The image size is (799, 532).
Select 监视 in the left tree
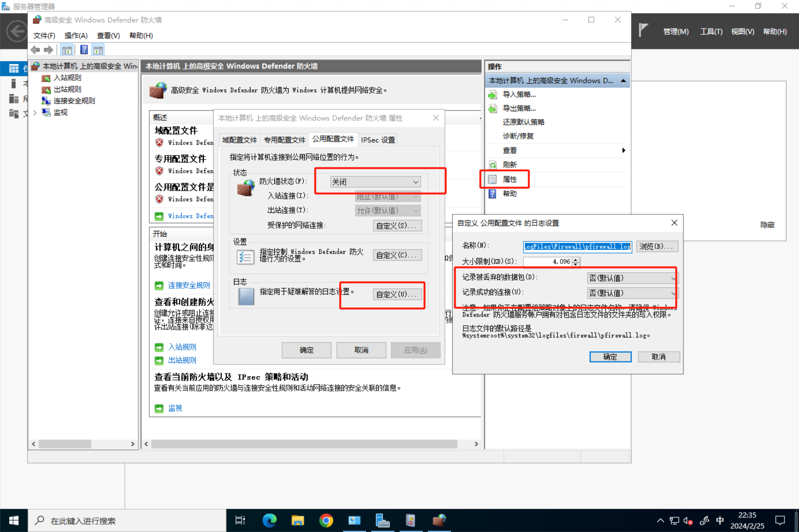point(60,112)
